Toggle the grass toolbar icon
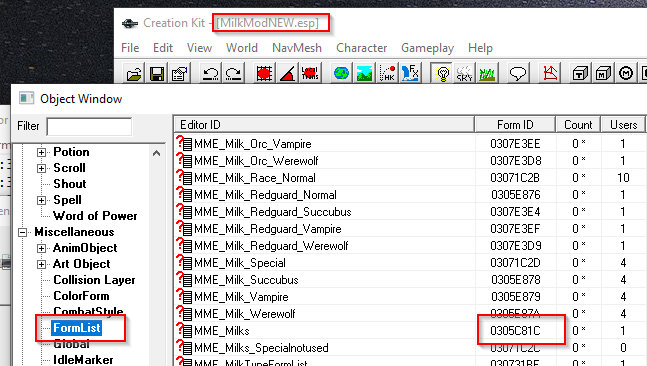 pos(487,74)
